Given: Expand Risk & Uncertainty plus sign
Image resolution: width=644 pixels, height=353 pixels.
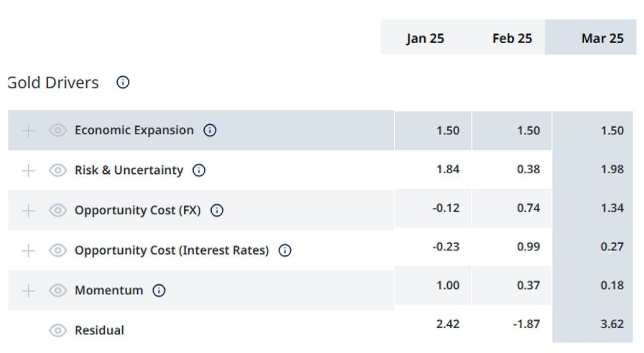Looking at the screenshot, I should click(x=29, y=171).
